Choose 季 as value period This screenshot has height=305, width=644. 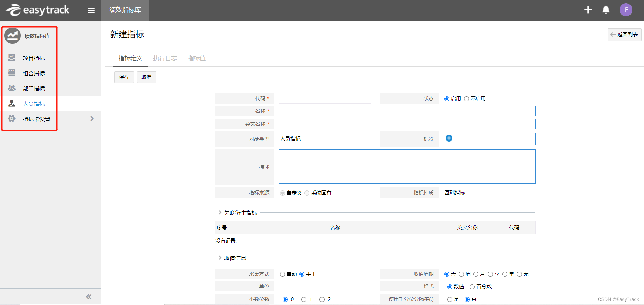pyautogui.click(x=490, y=274)
